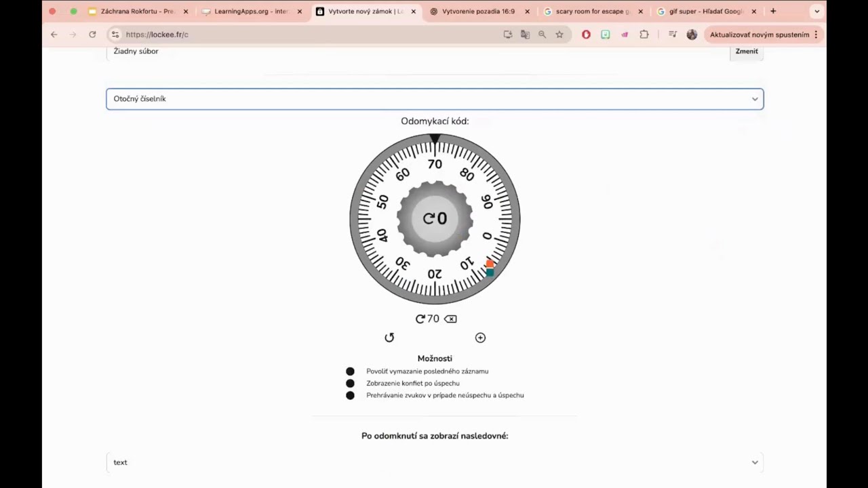Close the Vytvorenie pozadia 16:9 tab

tap(527, 12)
